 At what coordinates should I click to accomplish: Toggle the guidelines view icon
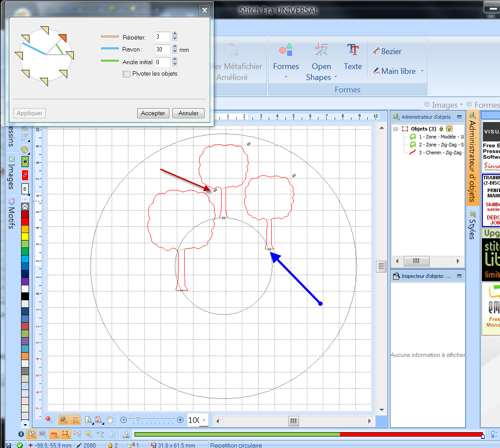pos(75,420)
